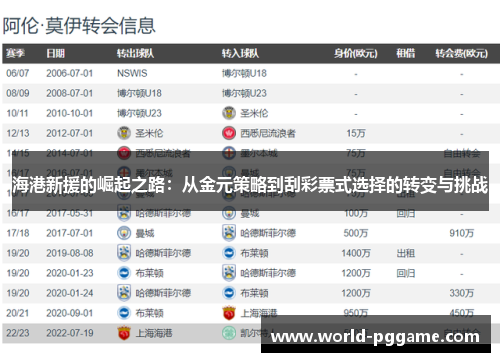Click Brighton crest in 2020-01-23 row
Viewport: 500px width, 362px height.
(x=124, y=273)
